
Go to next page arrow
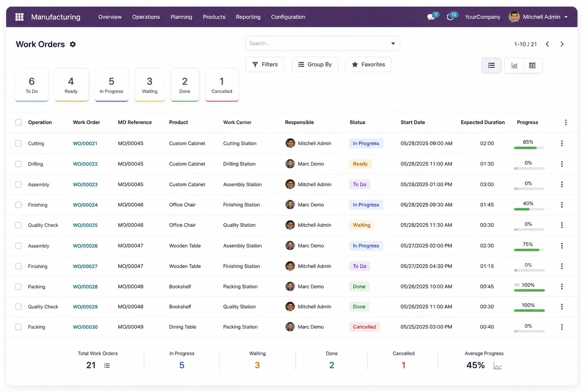562,44
